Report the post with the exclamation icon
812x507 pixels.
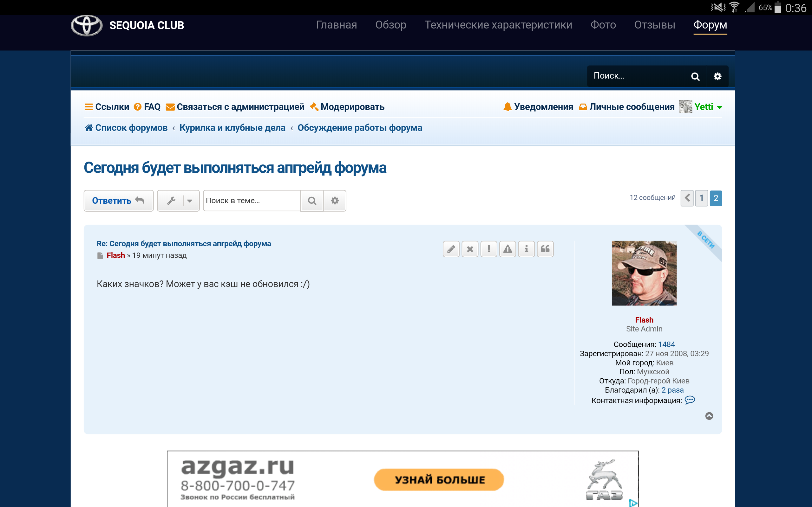coord(488,249)
